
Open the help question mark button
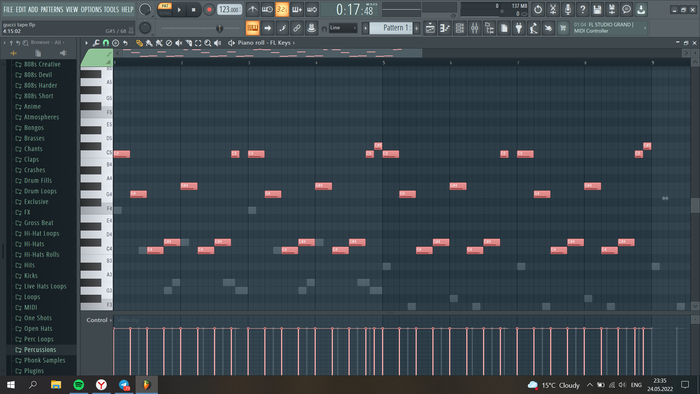coord(582,9)
